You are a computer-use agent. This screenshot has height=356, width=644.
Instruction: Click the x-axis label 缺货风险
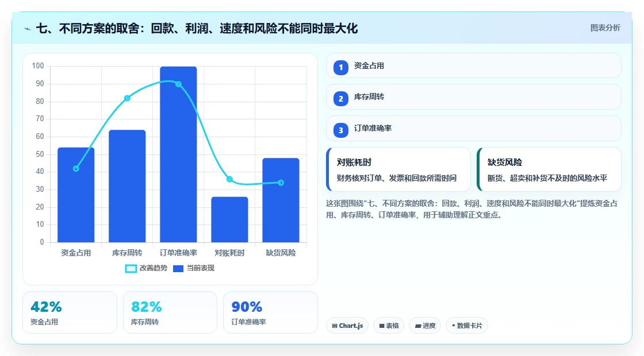click(x=281, y=253)
